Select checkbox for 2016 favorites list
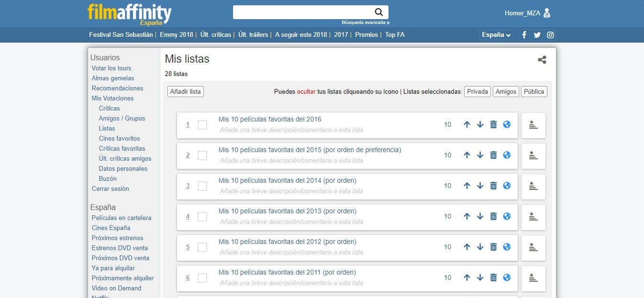This screenshot has height=298, width=644. coord(202,125)
